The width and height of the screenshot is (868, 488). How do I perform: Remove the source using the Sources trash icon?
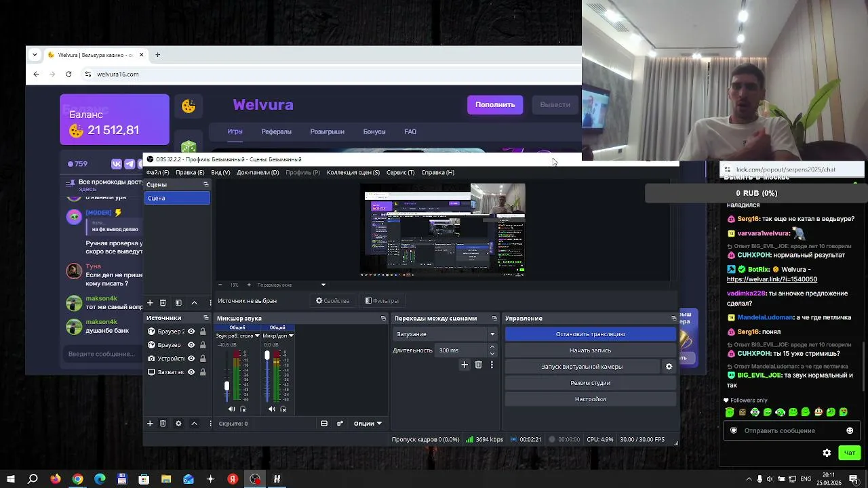click(163, 424)
